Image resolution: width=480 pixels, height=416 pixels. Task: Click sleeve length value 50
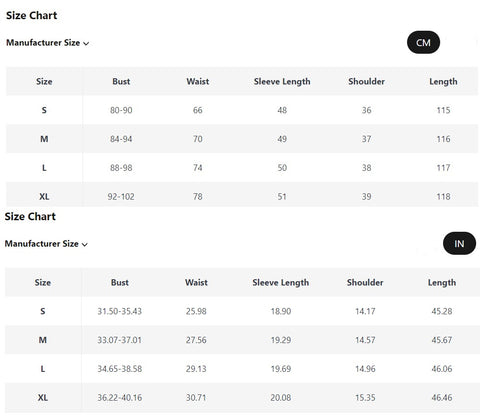pos(282,168)
